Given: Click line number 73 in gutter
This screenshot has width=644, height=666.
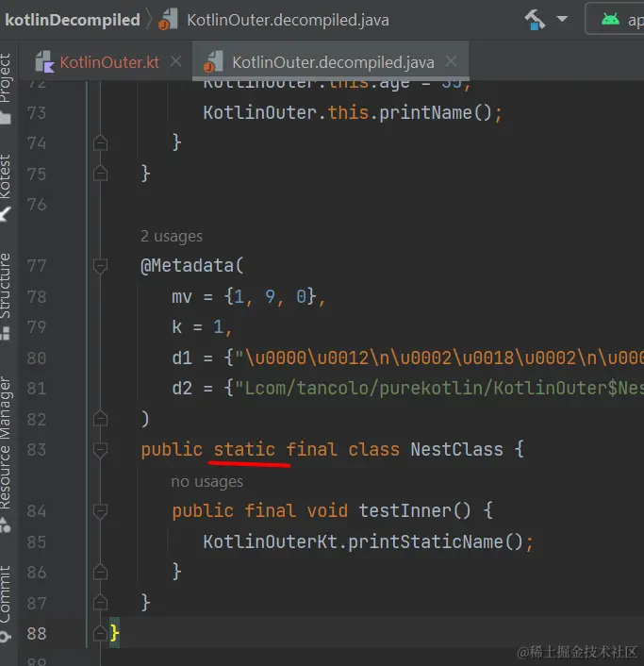Looking at the screenshot, I should [x=37, y=113].
